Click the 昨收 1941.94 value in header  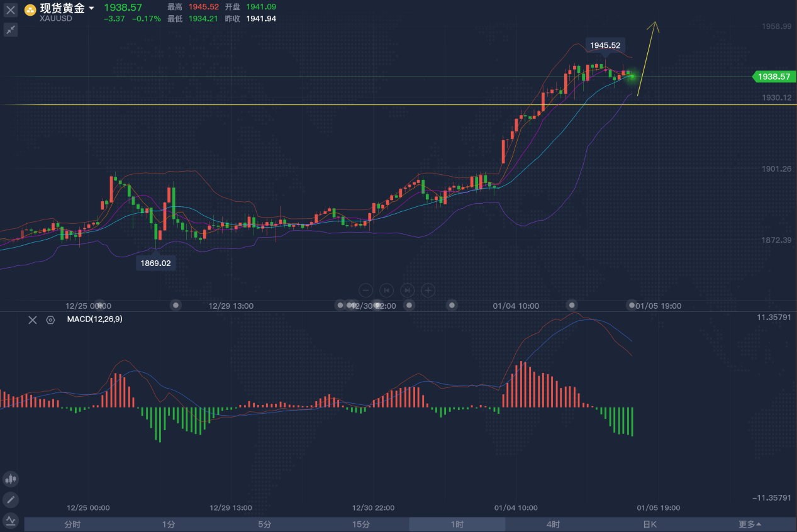click(261, 19)
